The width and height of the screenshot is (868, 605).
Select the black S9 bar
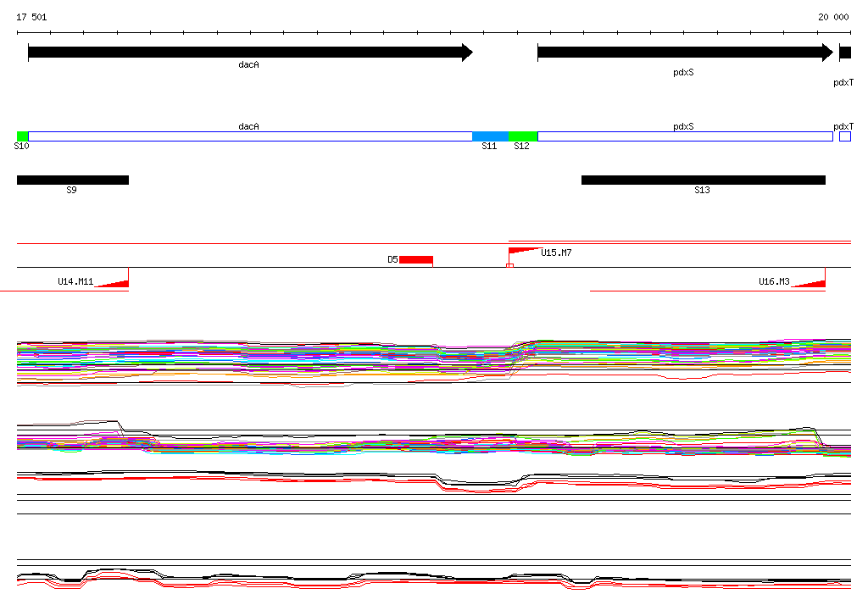point(73,180)
